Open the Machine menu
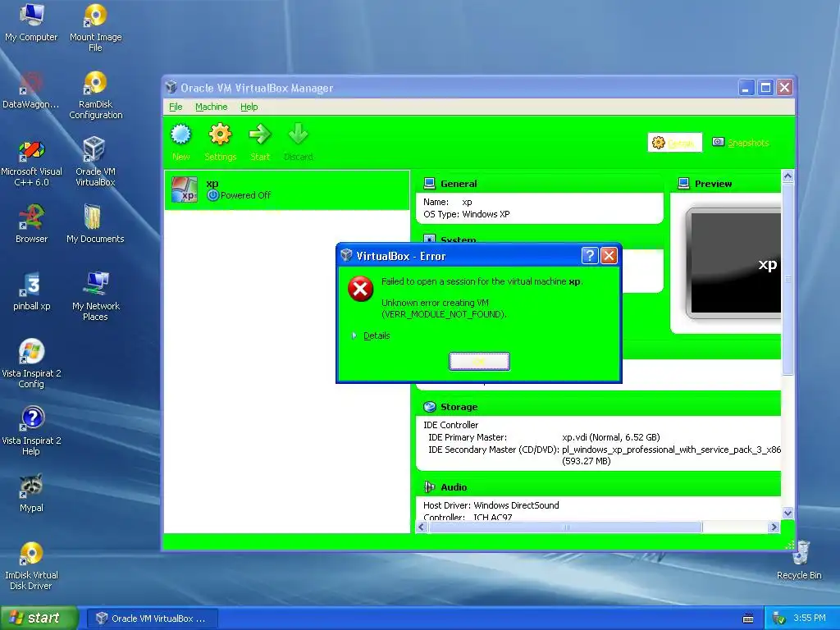The image size is (840, 630). click(211, 107)
